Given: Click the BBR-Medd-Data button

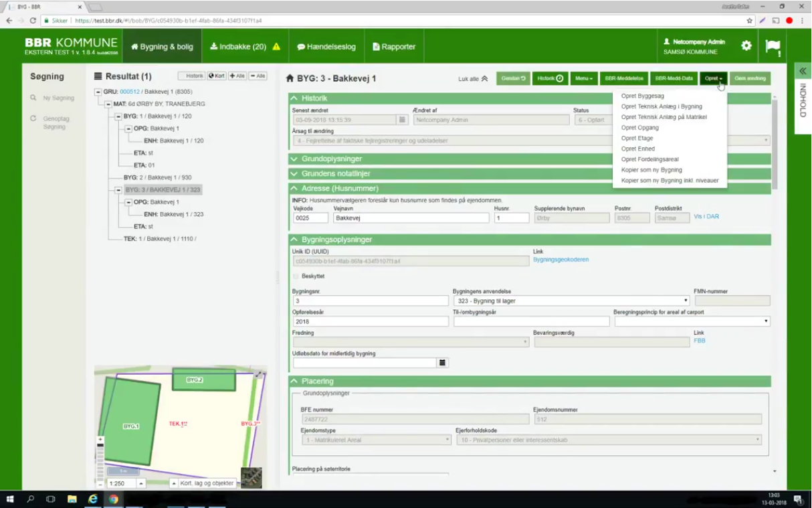Looking at the screenshot, I should point(674,78).
